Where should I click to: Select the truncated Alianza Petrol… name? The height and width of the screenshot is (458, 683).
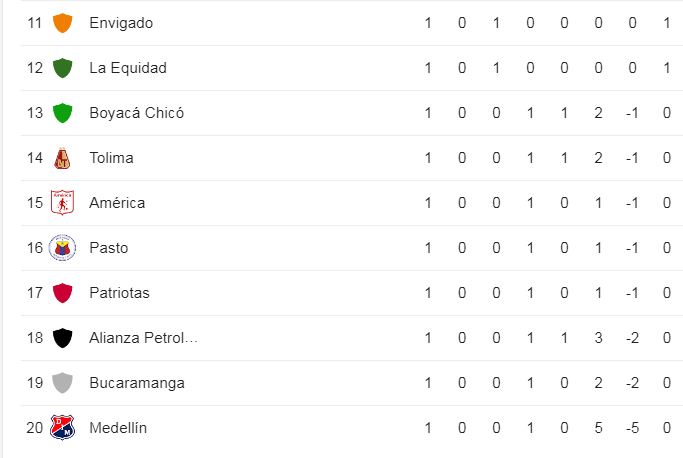click(144, 338)
